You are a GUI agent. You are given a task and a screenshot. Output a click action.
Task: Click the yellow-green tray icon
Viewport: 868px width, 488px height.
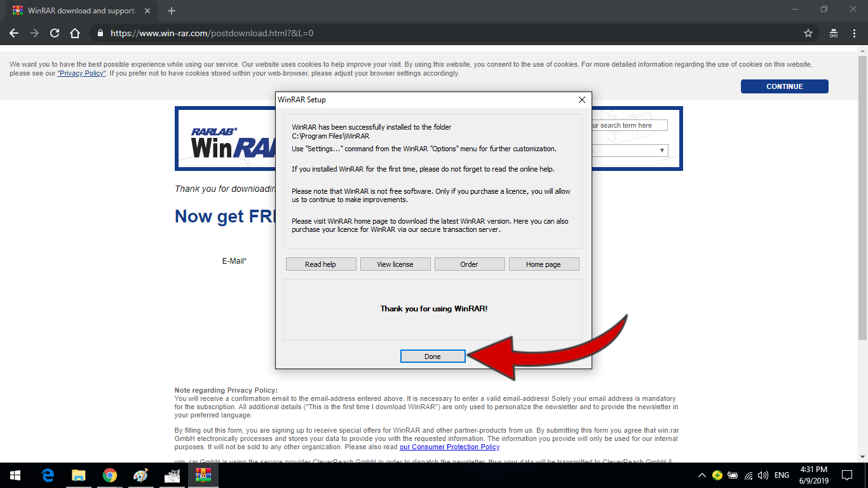click(717, 475)
